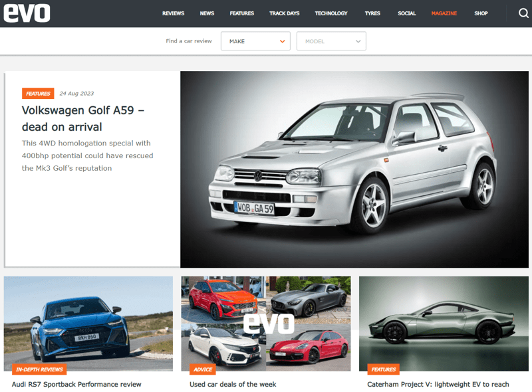Click the Features tag above Golf A59 headline
This screenshot has width=532, height=392.
point(38,93)
